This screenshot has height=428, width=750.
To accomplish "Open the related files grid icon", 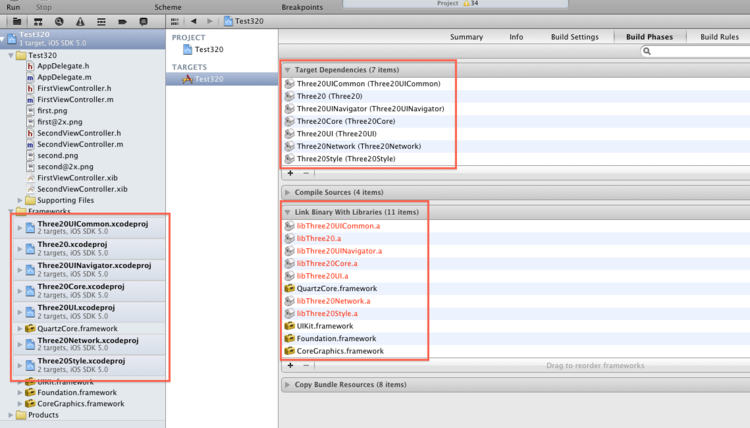I will click(175, 21).
